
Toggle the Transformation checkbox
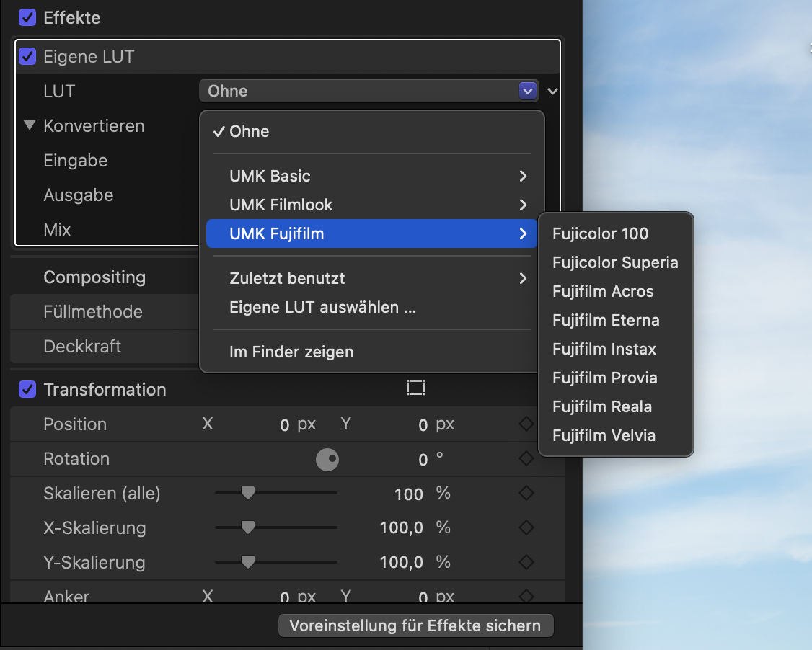(x=27, y=389)
